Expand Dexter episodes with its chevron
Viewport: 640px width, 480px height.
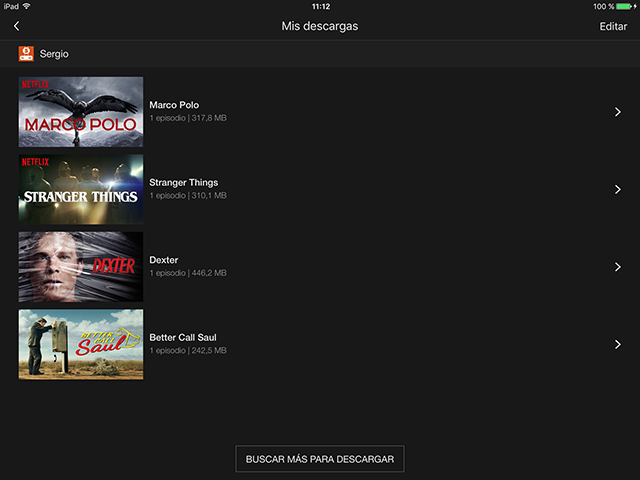click(x=618, y=267)
